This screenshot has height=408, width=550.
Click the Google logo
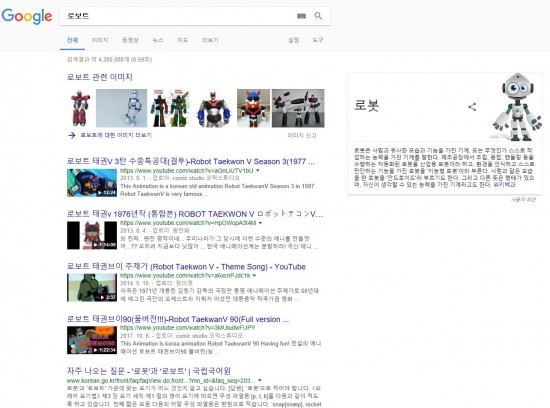coord(27,16)
